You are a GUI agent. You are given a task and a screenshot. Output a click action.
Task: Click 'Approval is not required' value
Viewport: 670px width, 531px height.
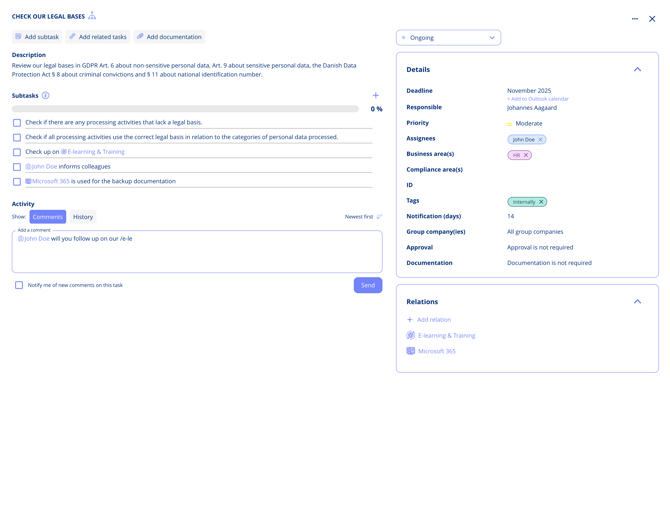[540, 247]
